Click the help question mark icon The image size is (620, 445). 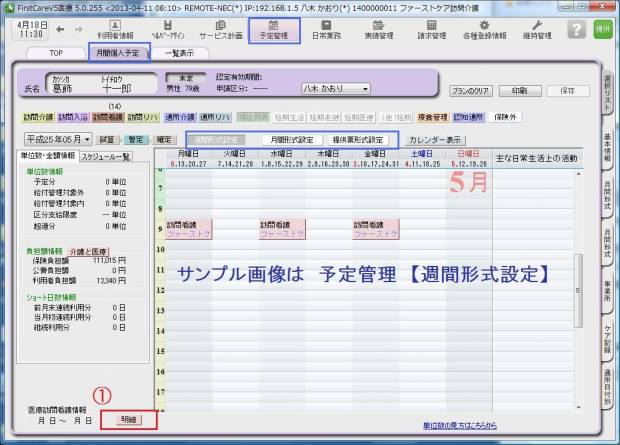575,28
